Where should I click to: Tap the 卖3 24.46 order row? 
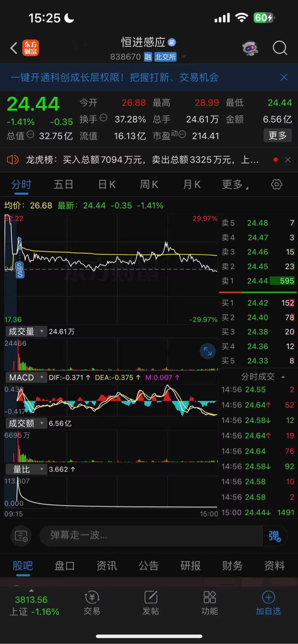(x=258, y=252)
